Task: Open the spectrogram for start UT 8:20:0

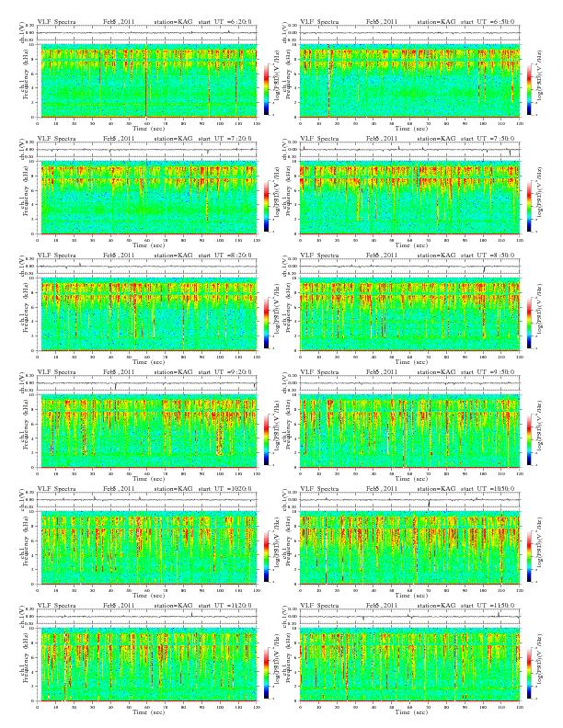Action: [x=147, y=314]
